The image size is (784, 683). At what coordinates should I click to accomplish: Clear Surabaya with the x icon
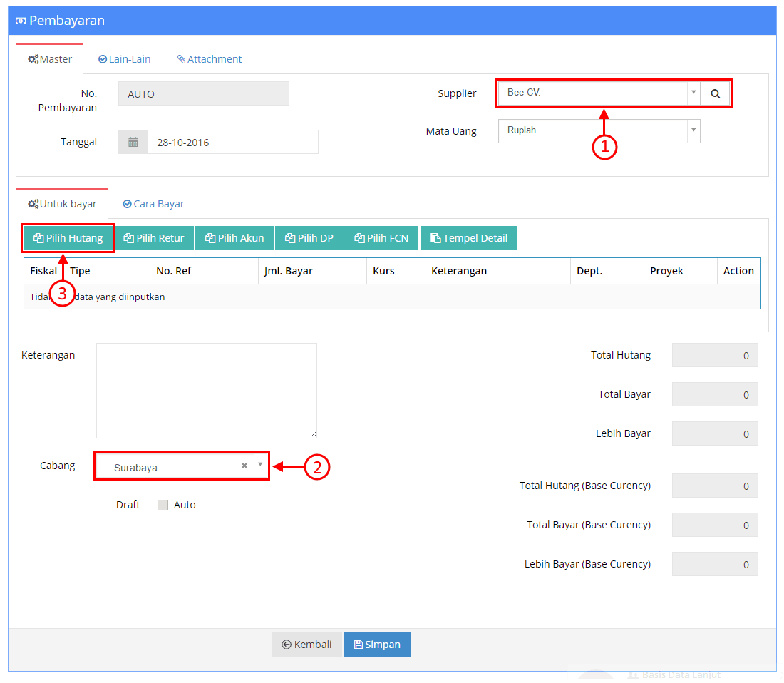(244, 466)
